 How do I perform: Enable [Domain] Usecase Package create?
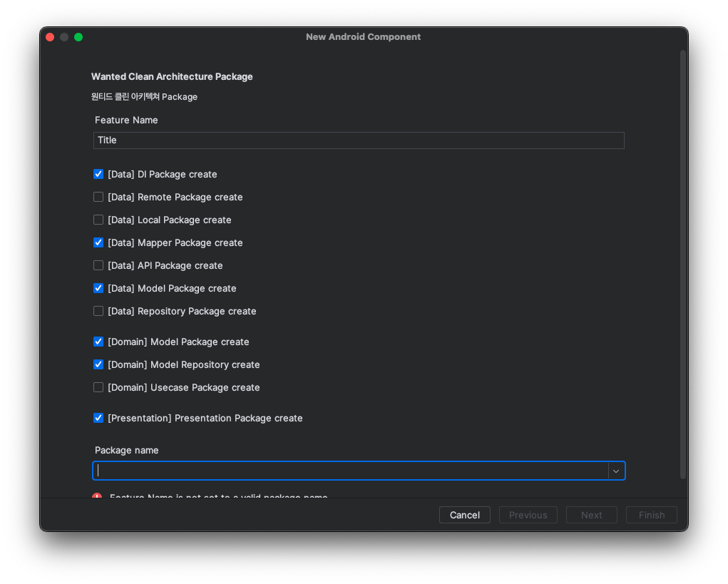[98, 387]
